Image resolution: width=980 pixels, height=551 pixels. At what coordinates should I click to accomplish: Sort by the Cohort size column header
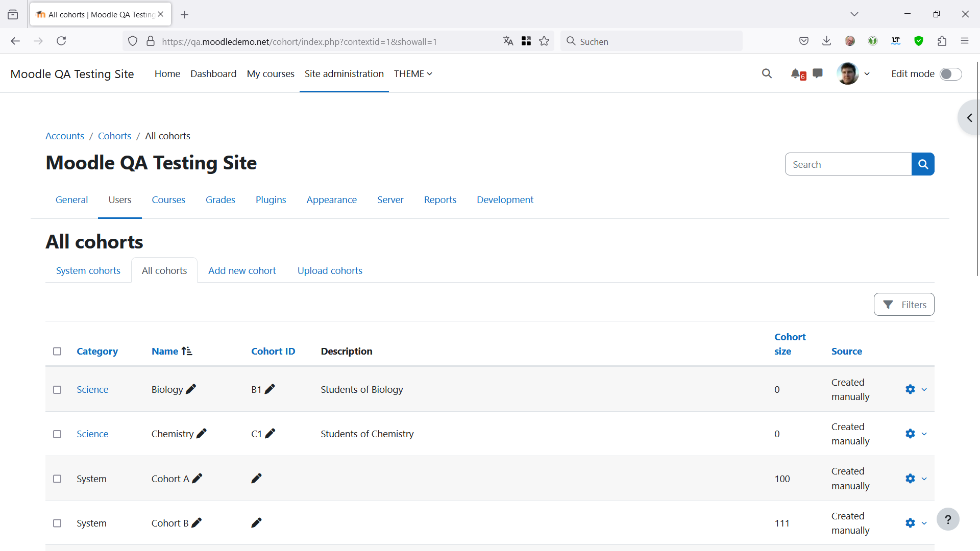[x=790, y=344]
